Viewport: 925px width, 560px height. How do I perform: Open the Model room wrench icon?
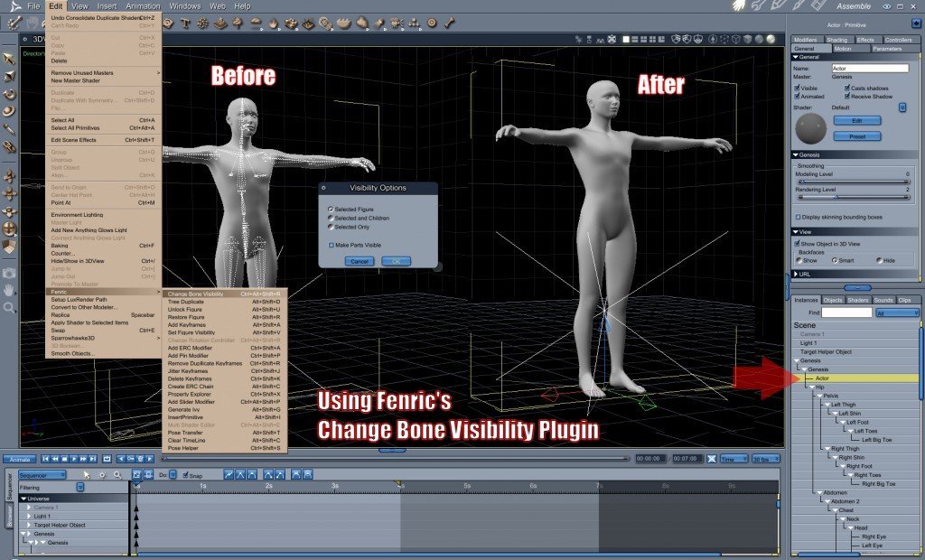758,5
